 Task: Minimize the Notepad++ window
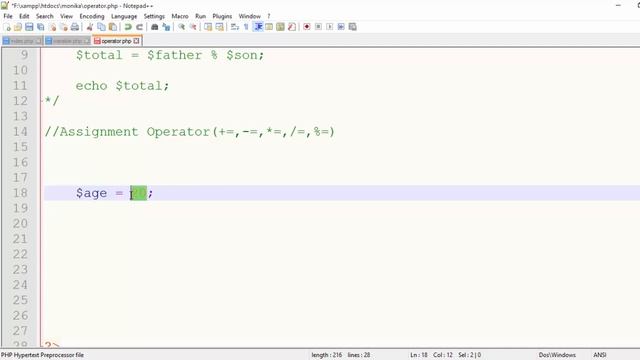618,5
